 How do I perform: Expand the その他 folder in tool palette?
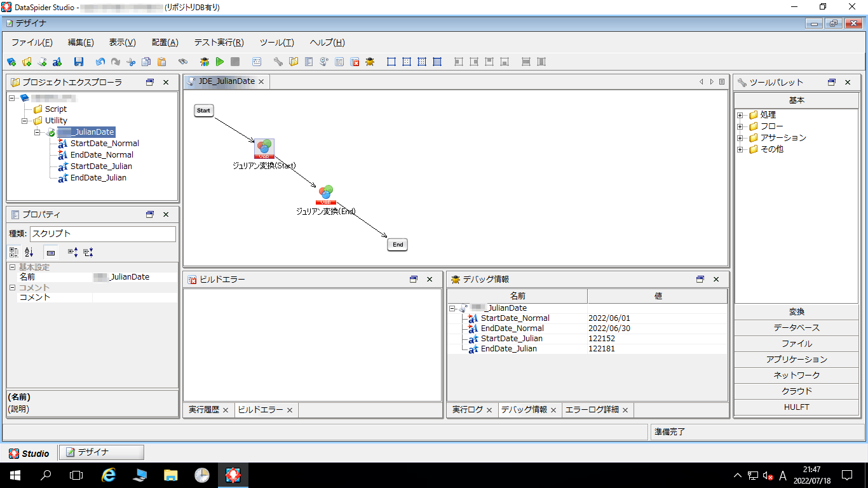[x=740, y=150]
